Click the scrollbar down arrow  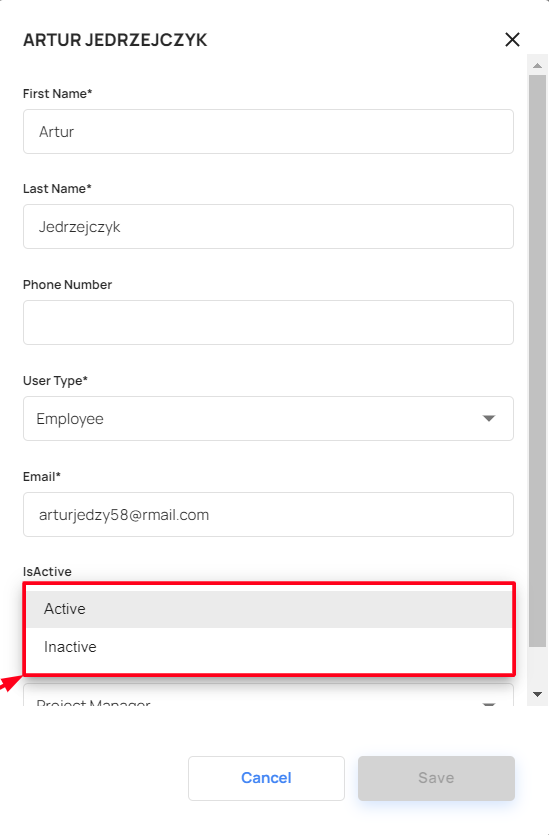coord(537,694)
